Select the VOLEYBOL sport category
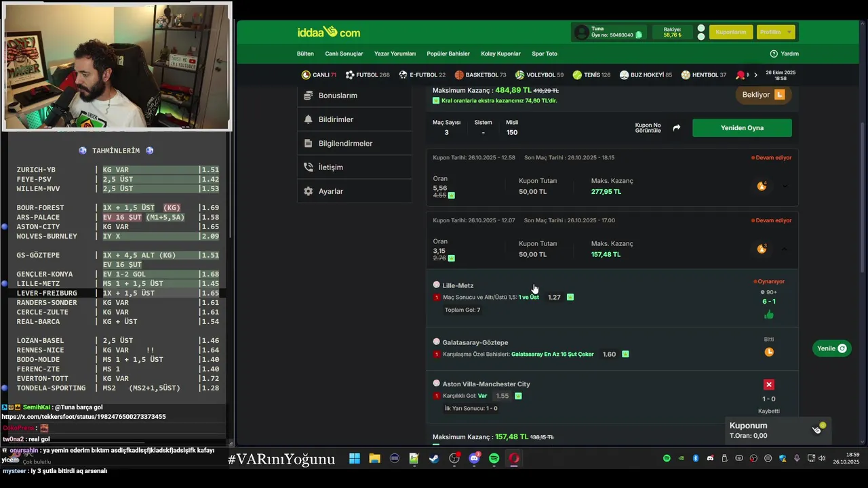The width and height of the screenshot is (868, 488). 539,75
